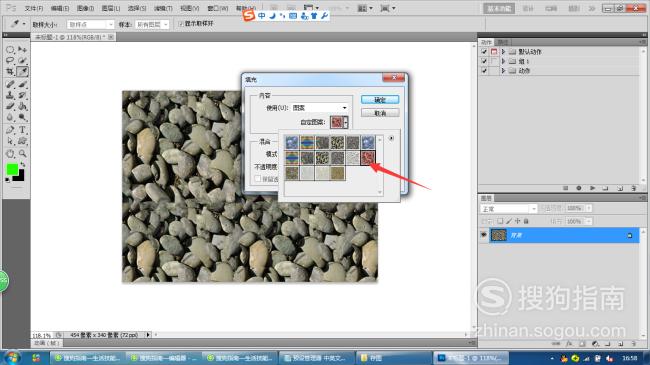Click the 基本功能 workspace button
650x365 pixels.
(499, 8)
